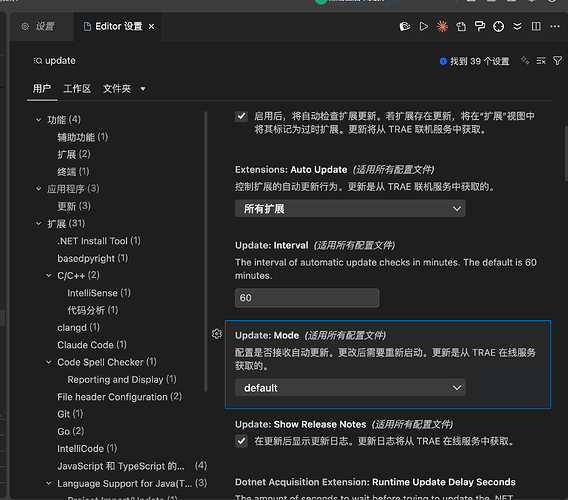Click the Update: Interval input field
The height and width of the screenshot is (500, 568).
[x=307, y=298]
